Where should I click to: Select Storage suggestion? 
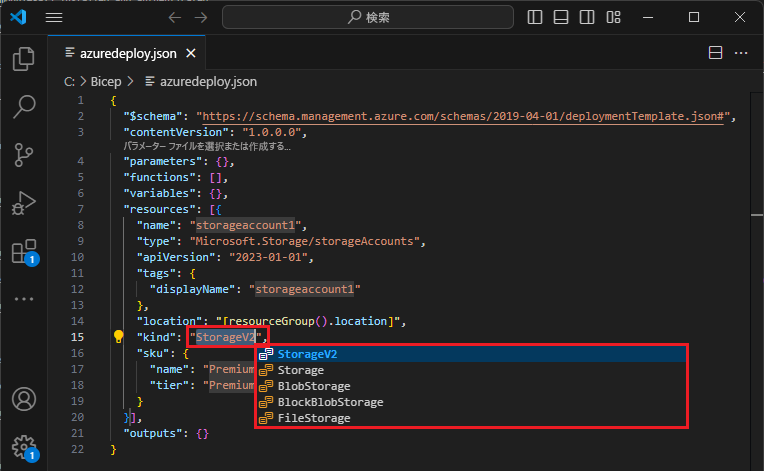(x=471, y=370)
